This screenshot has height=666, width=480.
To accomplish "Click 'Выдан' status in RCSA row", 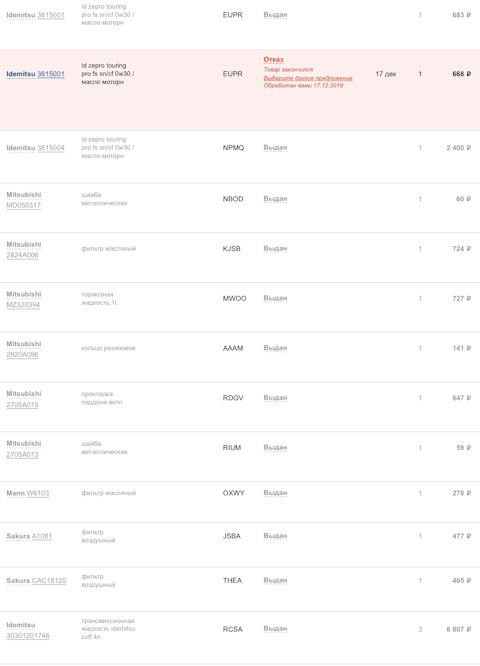I will coord(275,628).
